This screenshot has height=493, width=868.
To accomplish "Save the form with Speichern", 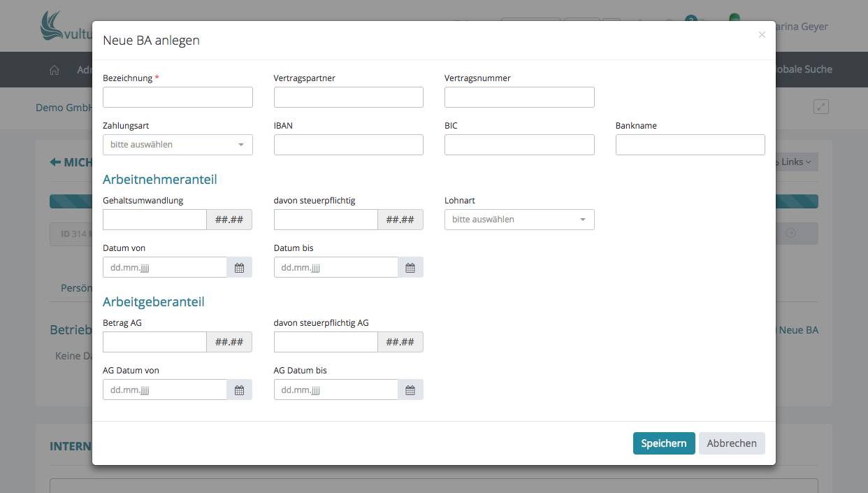I will 663,443.
